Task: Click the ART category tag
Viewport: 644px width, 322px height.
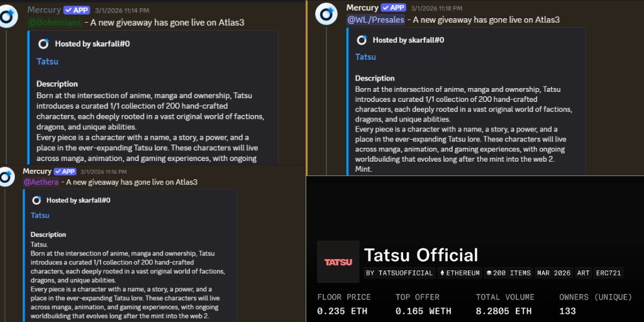Action: tap(583, 273)
